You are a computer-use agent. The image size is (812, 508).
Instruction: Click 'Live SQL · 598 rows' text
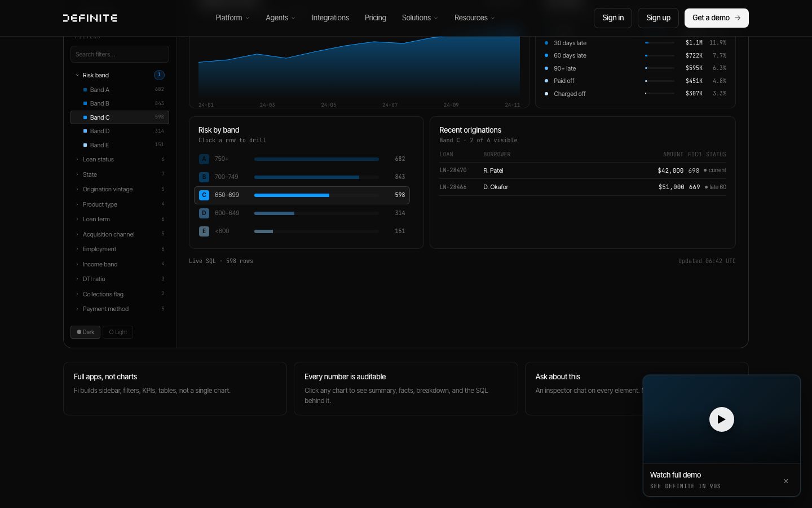(221, 261)
